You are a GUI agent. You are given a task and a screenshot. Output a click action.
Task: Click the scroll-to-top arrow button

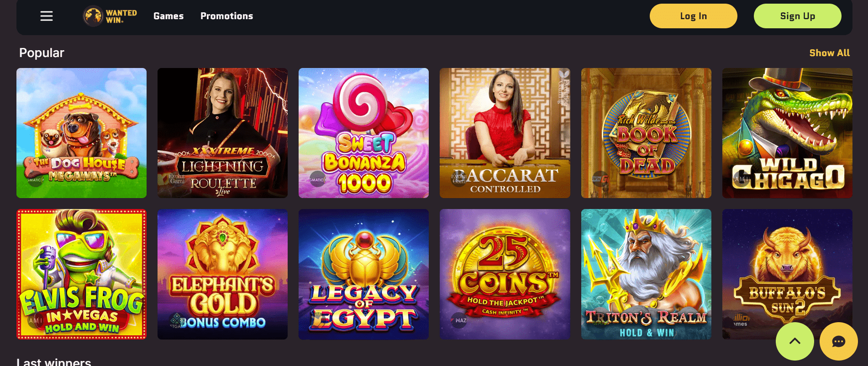coord(794,341)
